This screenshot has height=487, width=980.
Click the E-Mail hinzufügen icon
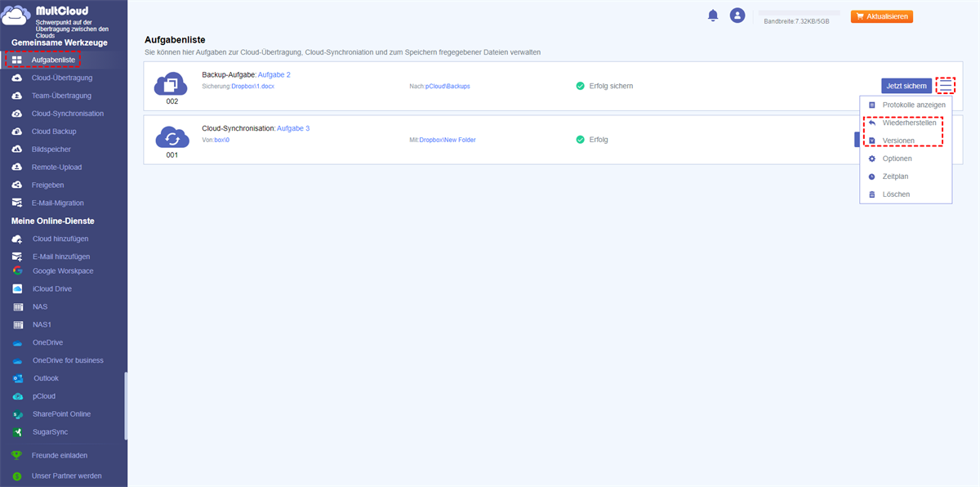(17, 257)
